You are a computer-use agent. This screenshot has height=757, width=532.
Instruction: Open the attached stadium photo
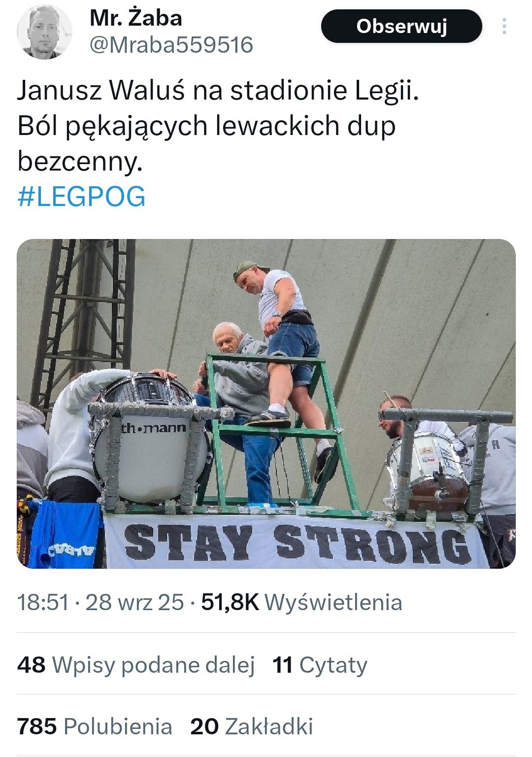pyautogui.click(x=266, y=404)
